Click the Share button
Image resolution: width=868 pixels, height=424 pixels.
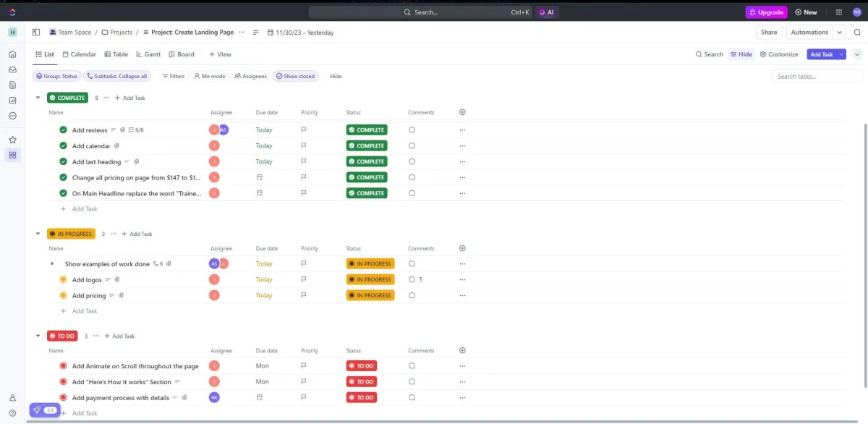point(769,33)
